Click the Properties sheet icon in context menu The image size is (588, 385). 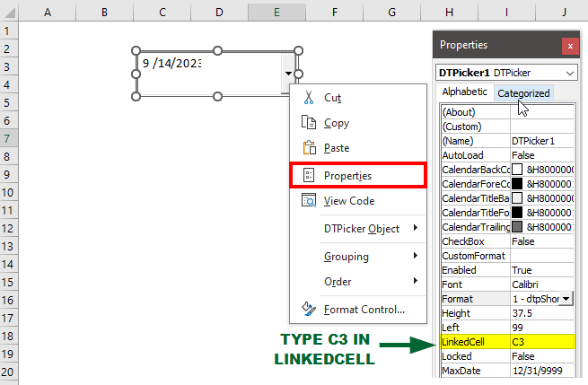pos(309,175)
